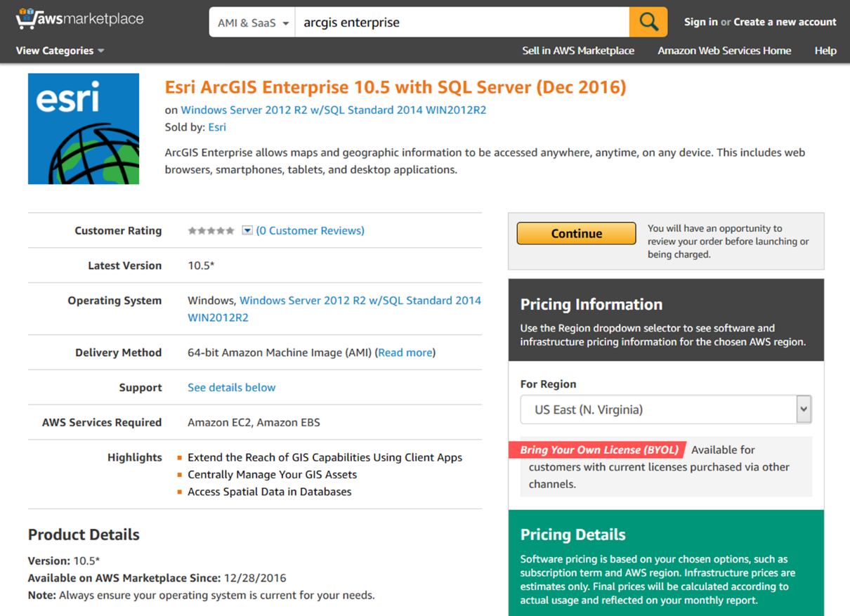Go to Amazon Web Services Home

(724, 51)
